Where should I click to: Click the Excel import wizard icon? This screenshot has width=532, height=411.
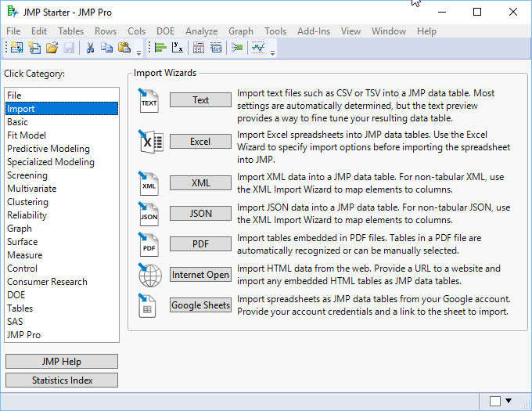149,142
